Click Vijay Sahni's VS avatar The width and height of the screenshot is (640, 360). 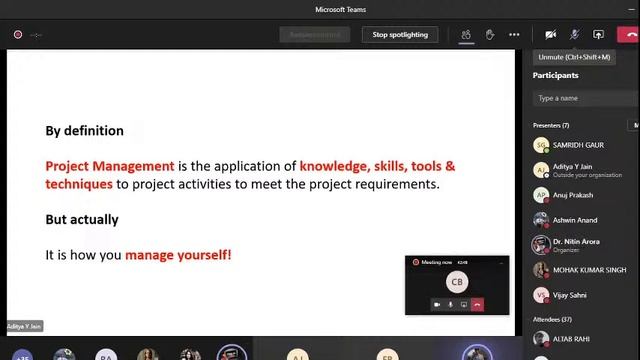coord(541,295)
